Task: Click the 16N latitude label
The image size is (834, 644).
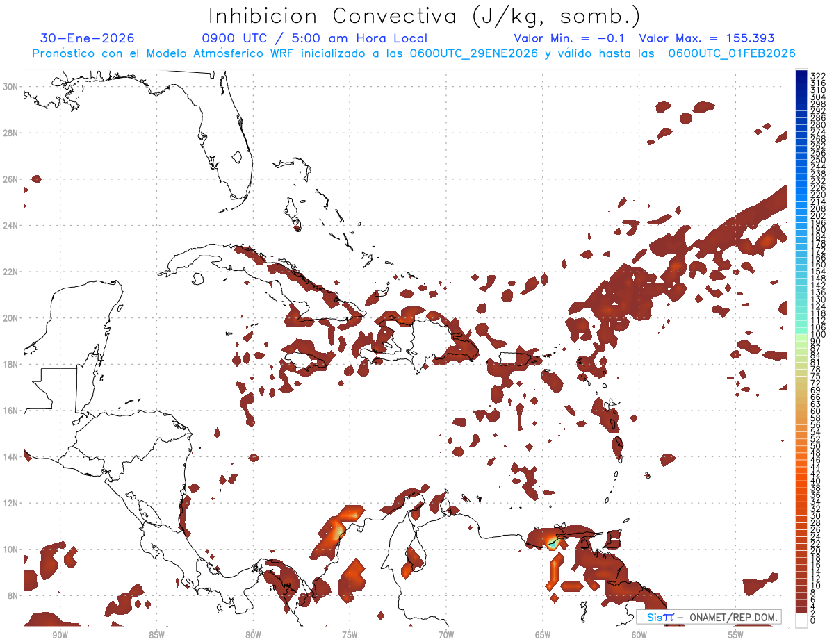Action: (x=11, y=411)
